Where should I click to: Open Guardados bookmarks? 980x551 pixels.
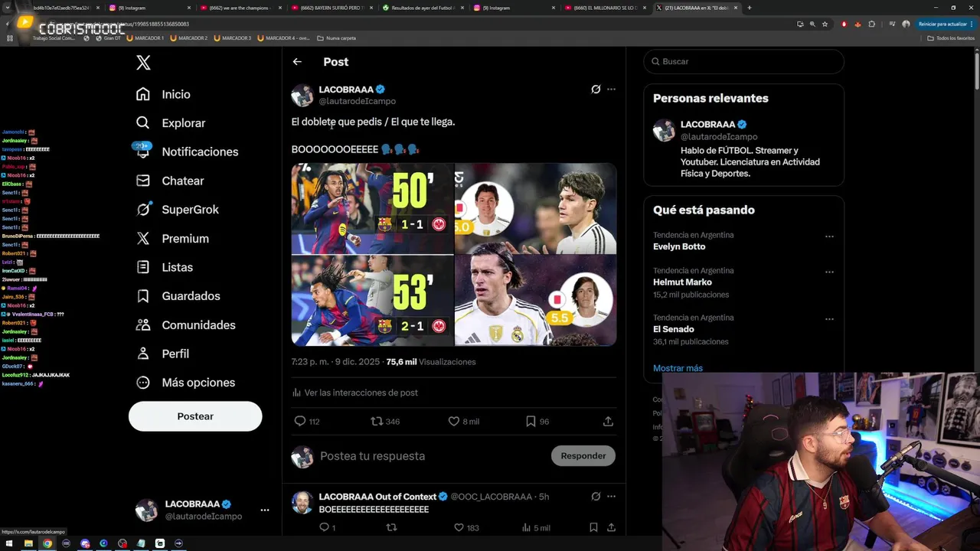point(178,296)
